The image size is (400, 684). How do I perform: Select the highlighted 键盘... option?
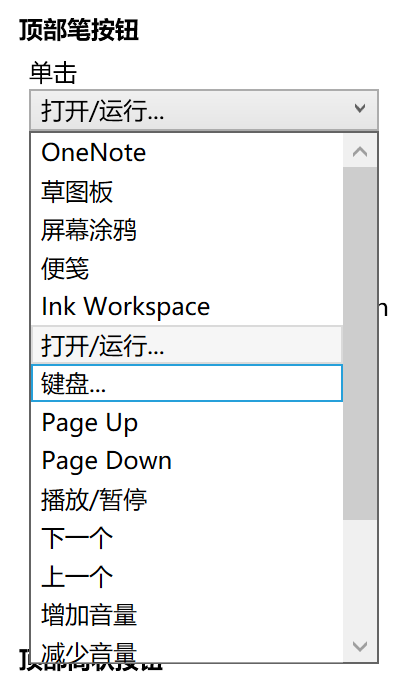187,383
